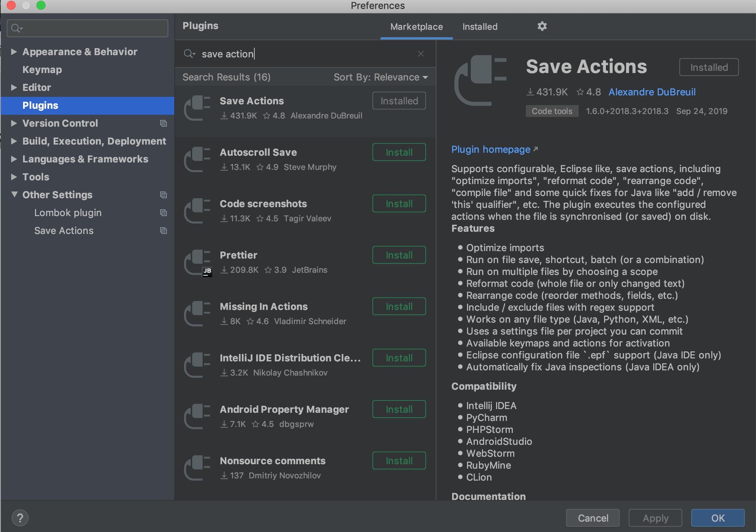
Task: Click the Apply button
Action: click(655, 517)
